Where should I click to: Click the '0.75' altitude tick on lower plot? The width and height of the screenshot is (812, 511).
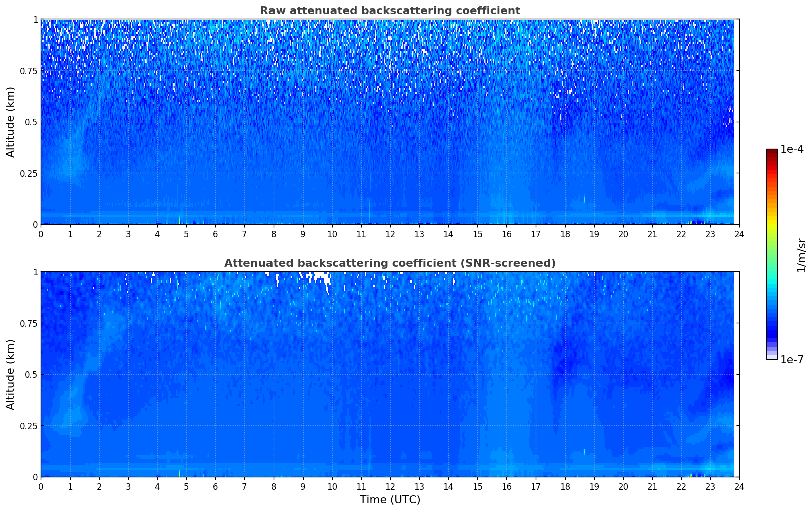point(29,323)
